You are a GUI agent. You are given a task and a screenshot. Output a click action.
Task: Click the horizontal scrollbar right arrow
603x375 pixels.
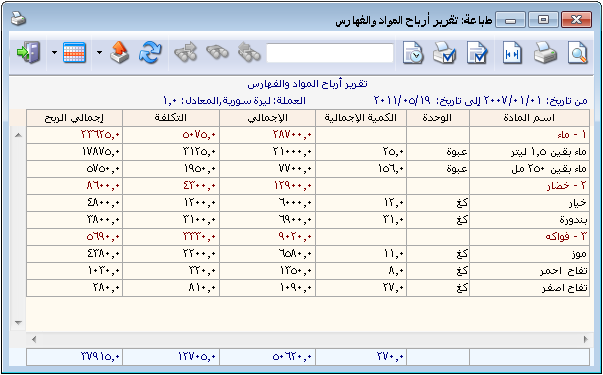(586, 339)
